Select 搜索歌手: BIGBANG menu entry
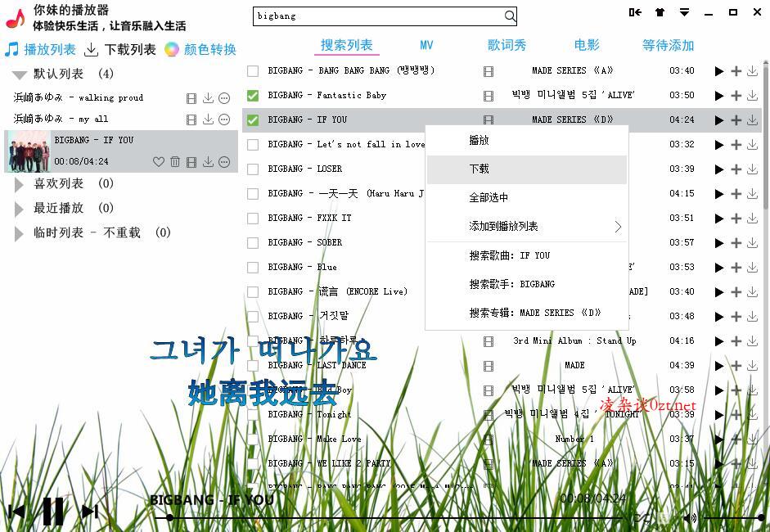The height and width of the screenshot is (532, 770). 527,284
